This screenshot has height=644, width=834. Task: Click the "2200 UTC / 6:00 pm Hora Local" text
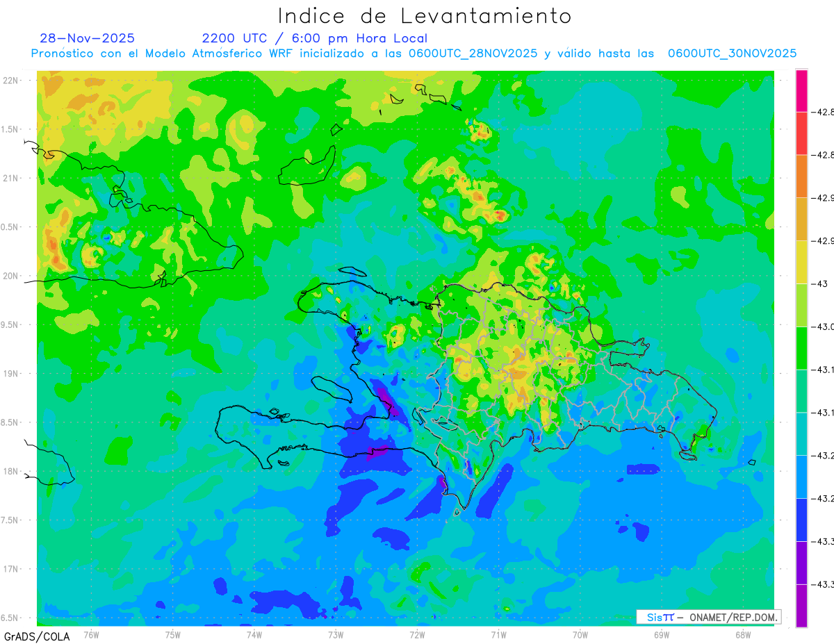315,38
